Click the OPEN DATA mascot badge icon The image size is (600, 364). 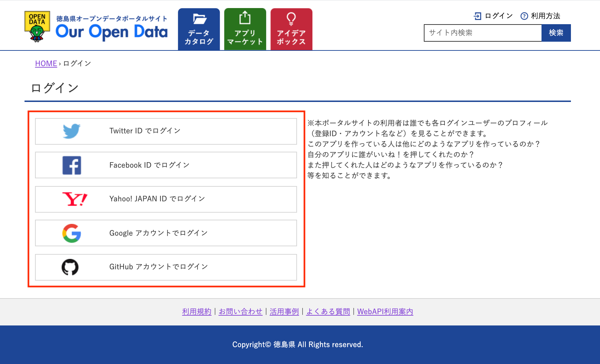pos(37,27)
